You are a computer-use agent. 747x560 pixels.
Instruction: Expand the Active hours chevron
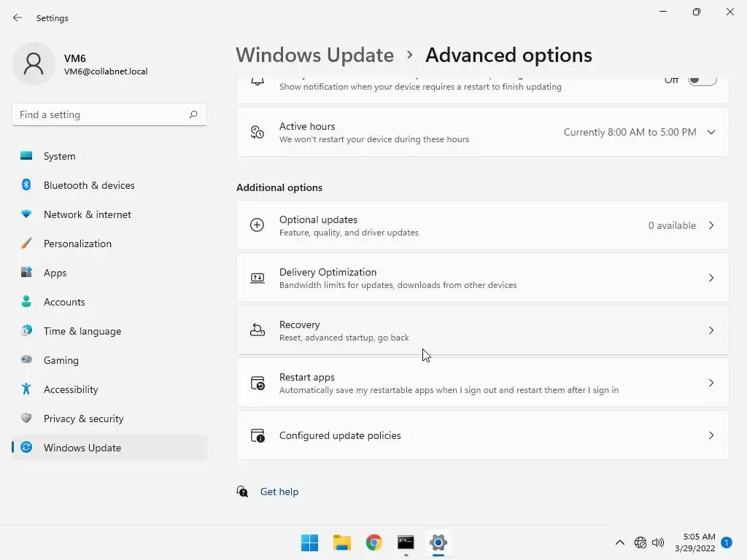(x=711, y=132)
